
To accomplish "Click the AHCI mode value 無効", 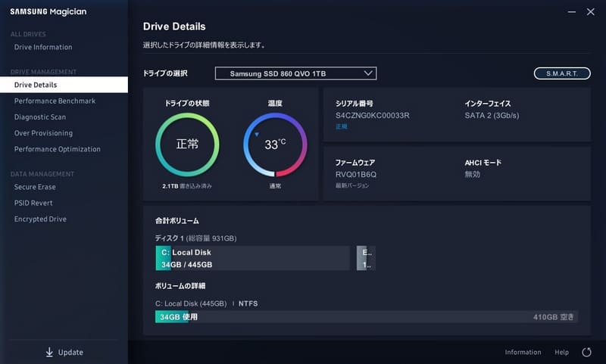I will 472,175.
